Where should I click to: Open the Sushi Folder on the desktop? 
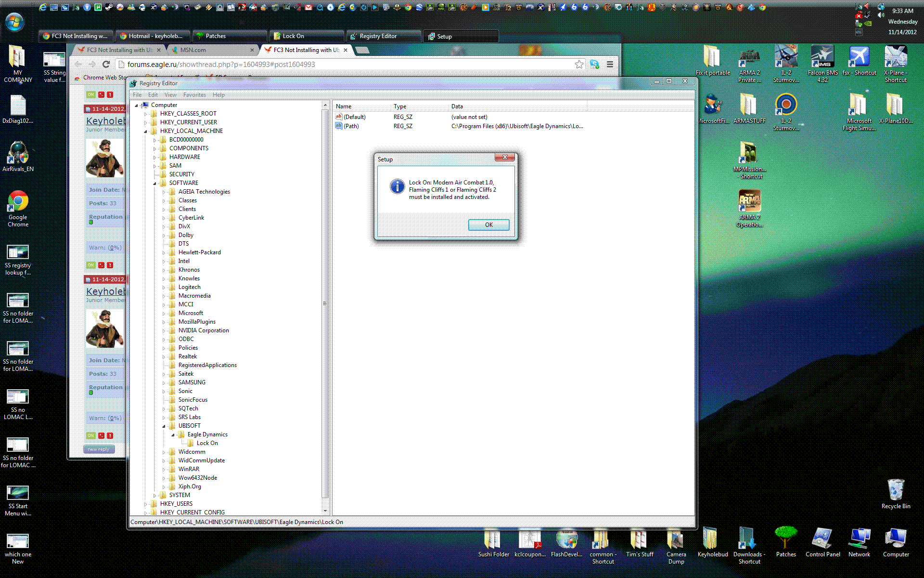click(493, 543)
